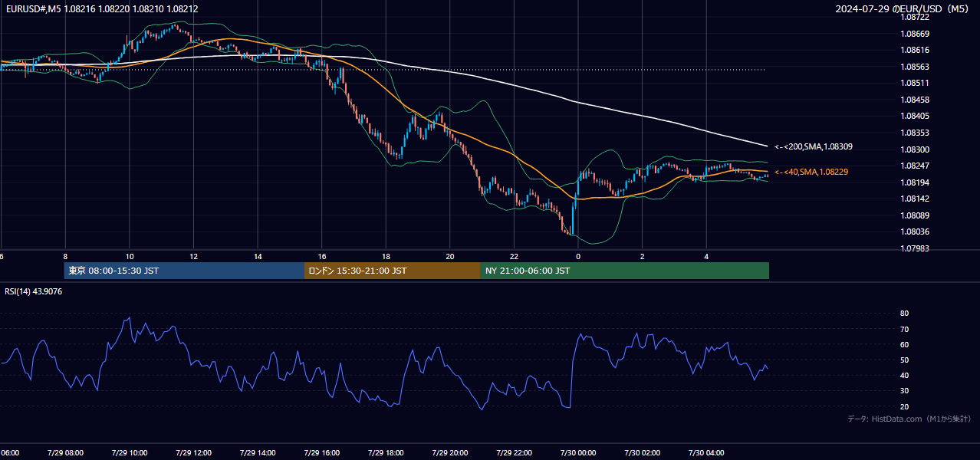
Task: Click RSI level 50 on scale
Action: (x=904, y=360)
